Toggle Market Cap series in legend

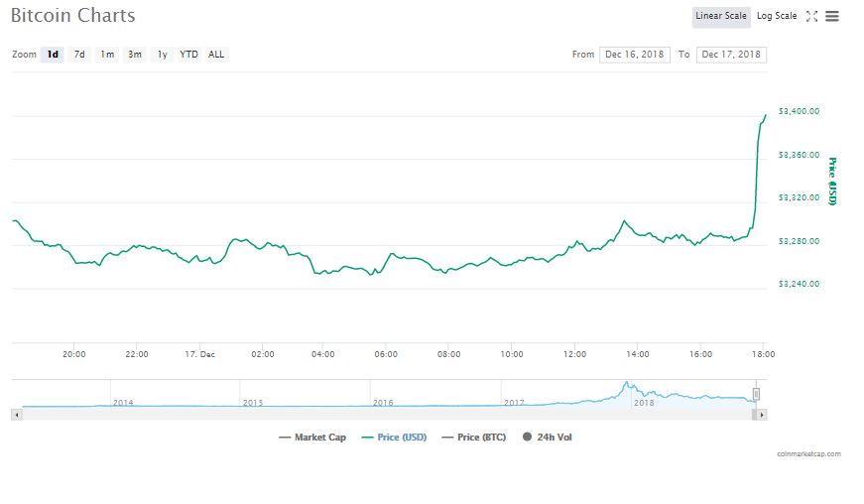(312, 438)
